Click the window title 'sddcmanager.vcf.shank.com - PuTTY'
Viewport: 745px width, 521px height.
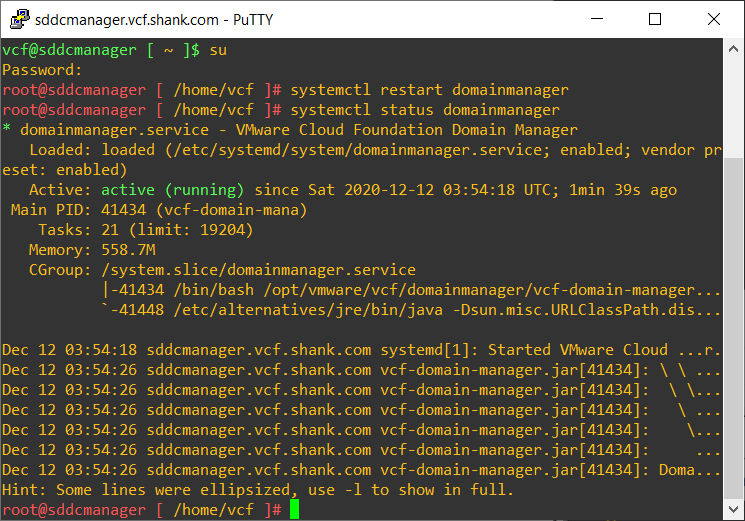(x=154, y=20)
